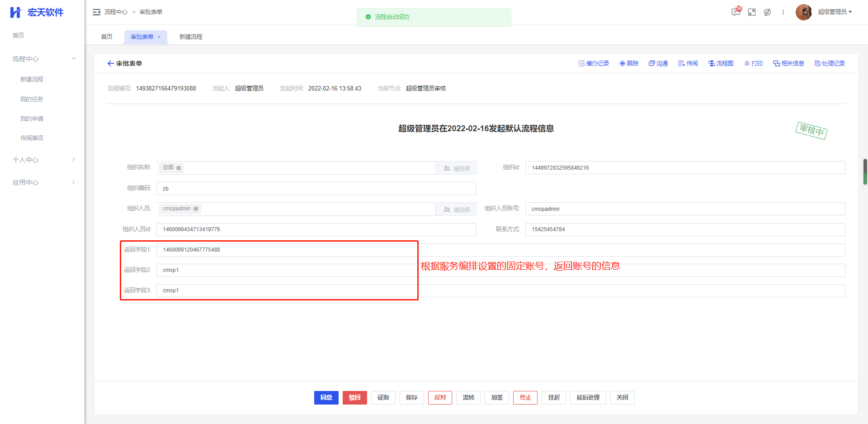
Task: Click the 跟踪 toolbar item
Action: [629, 63]
